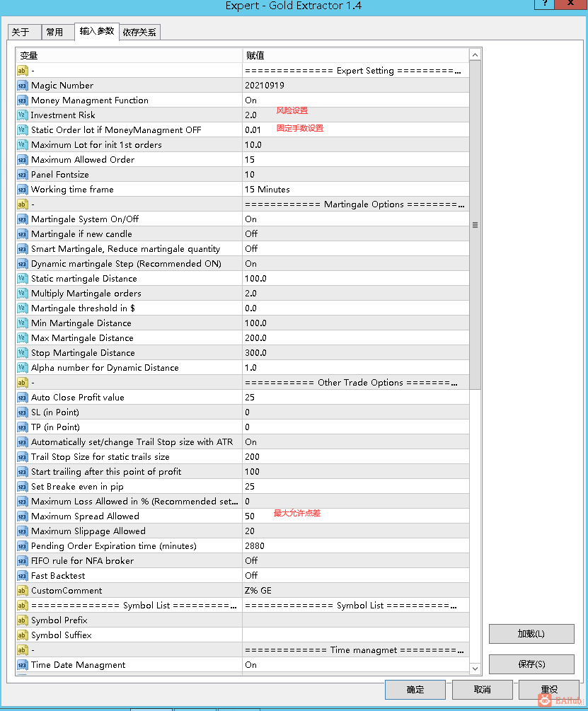Viewport: 588px width, 711px height.
Task: Click the 重设 button
Action: (x=549, y=690)
